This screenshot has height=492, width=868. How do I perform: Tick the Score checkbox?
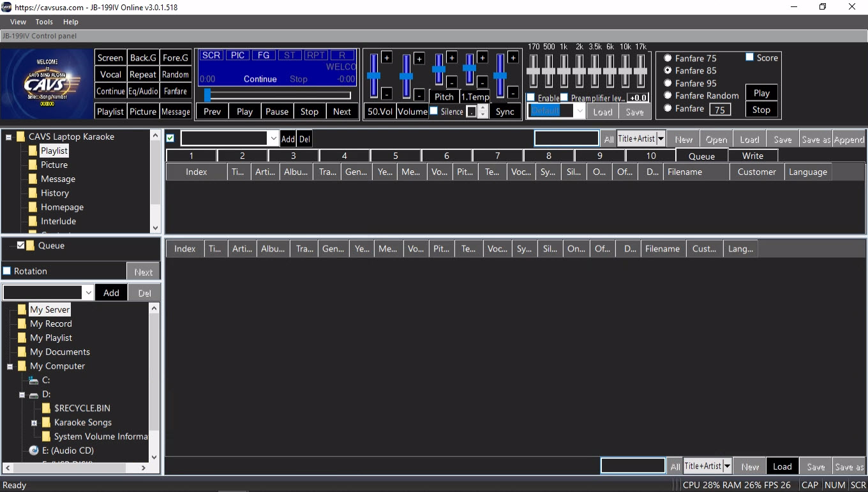(x=750, y=57)
